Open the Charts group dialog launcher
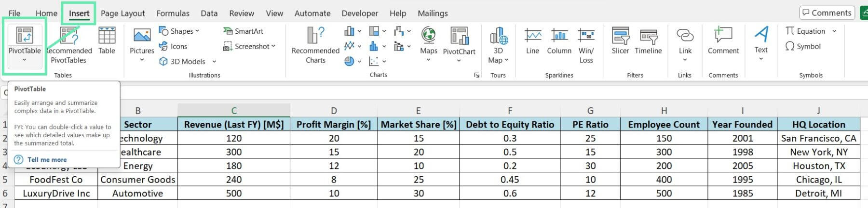The image size is (868, 208). click(x=476, y=75)
